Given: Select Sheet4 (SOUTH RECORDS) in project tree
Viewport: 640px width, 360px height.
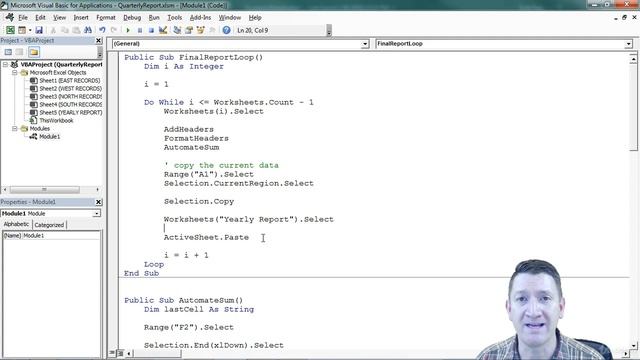Looking at the screenshot, I should 71,104.
